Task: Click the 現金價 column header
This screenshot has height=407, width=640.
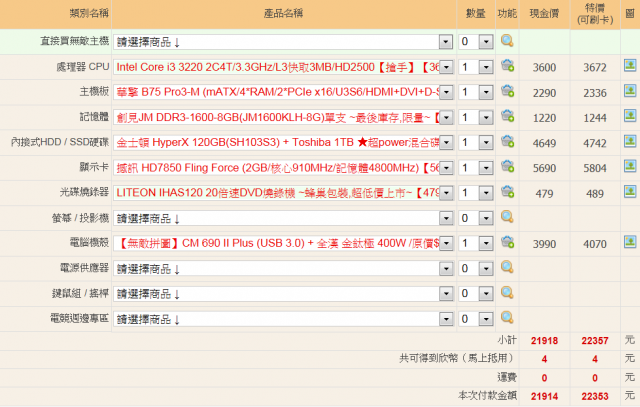Action: click(x=544, y=13)
